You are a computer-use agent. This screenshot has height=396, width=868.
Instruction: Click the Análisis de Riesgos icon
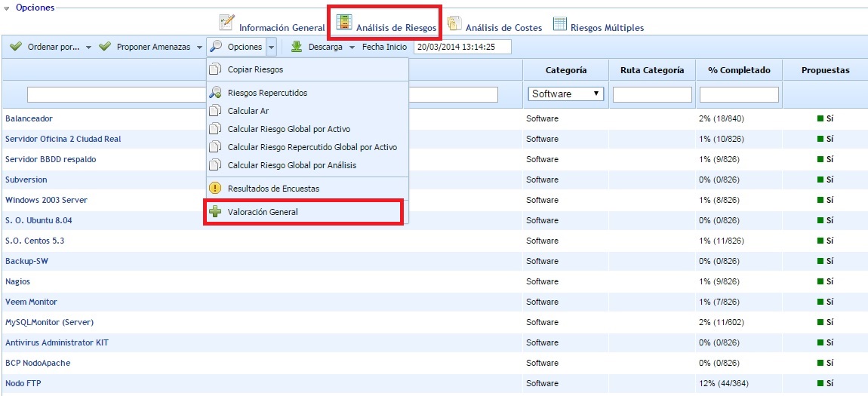pyautogui.click(x=344, y=23)
